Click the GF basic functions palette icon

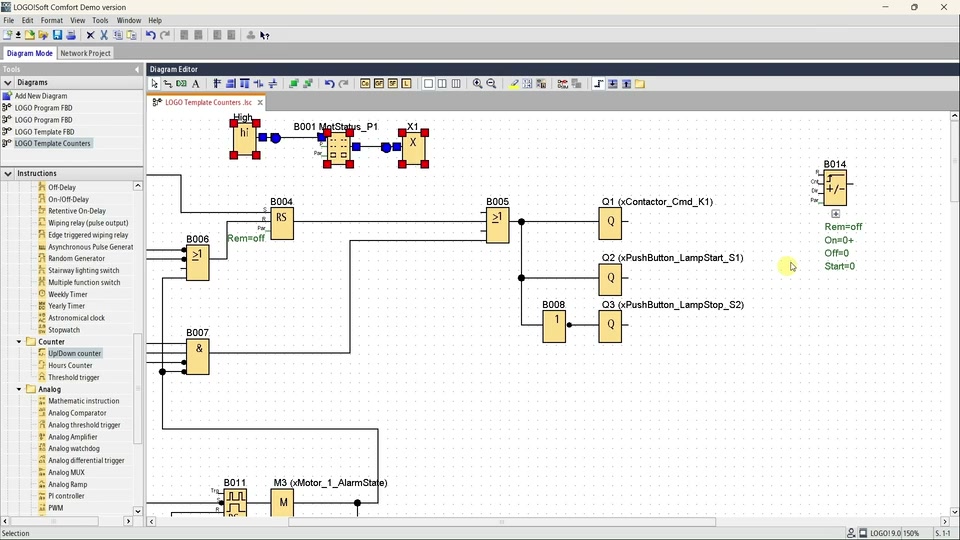pos(378,84)
